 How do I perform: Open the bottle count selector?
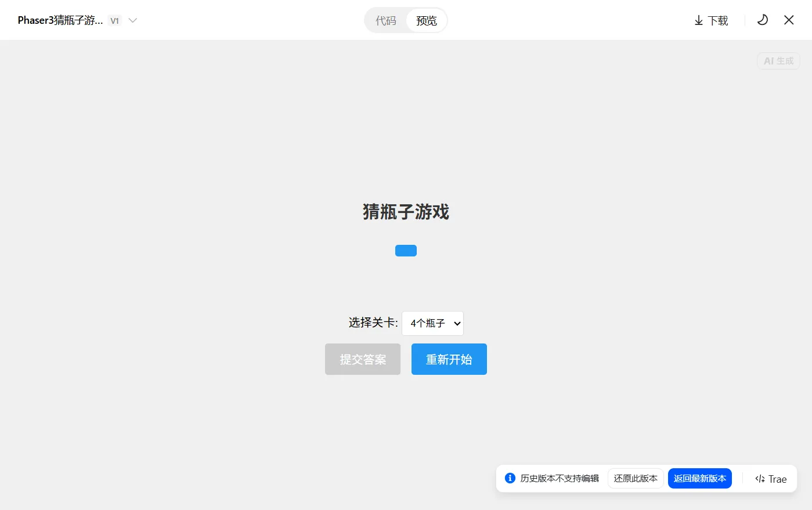click(432, 323)
